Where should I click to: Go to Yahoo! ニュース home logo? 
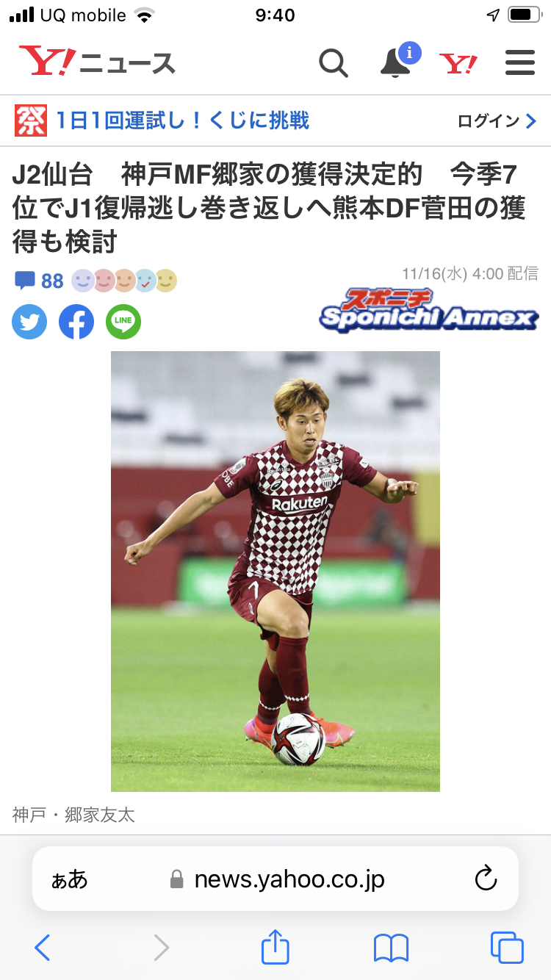97,62
